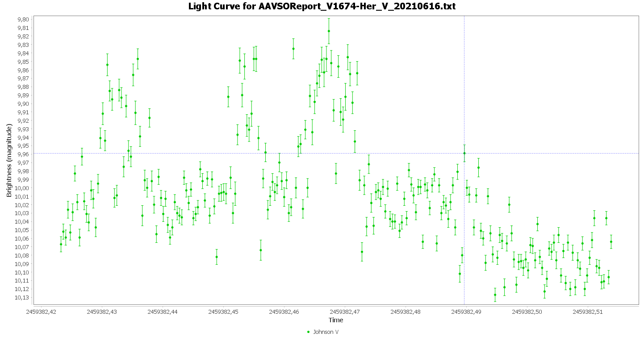The width and height of the screenshot is (644, 337).
Task: Click y-axis tick label 9,80
Action: [23, 19]
